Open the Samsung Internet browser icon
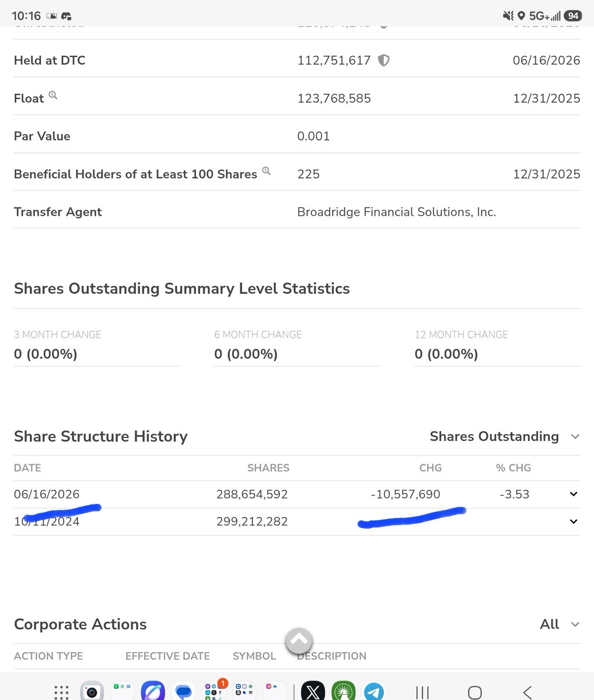 153,692
